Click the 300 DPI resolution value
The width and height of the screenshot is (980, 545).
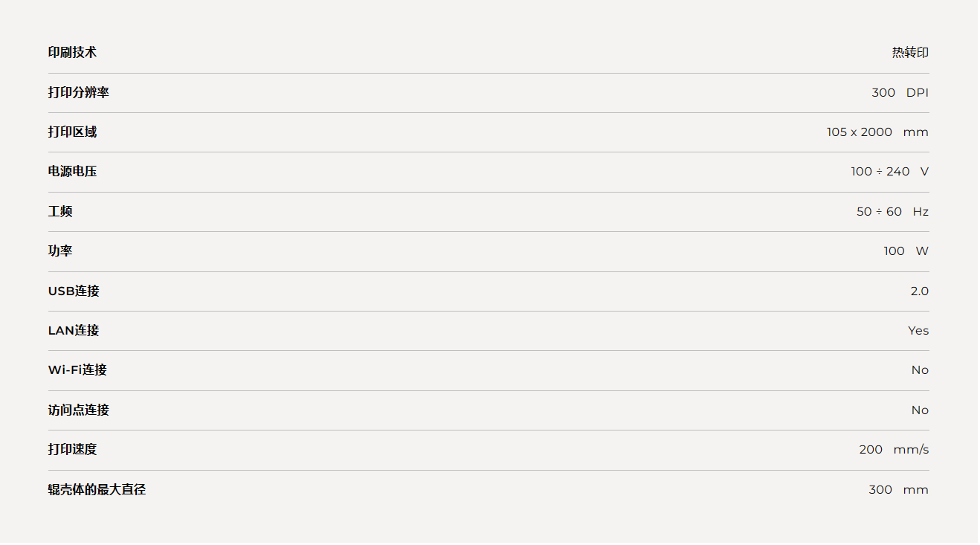coord(900,93)
